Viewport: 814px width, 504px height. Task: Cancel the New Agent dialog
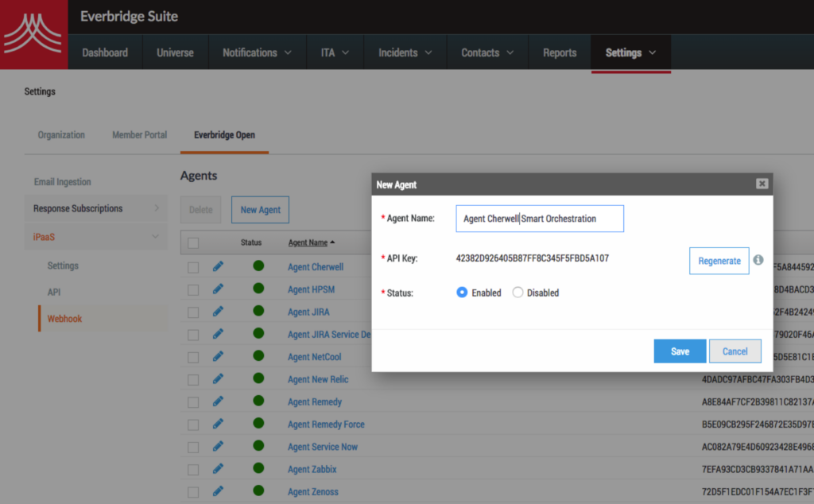point(735,351)
